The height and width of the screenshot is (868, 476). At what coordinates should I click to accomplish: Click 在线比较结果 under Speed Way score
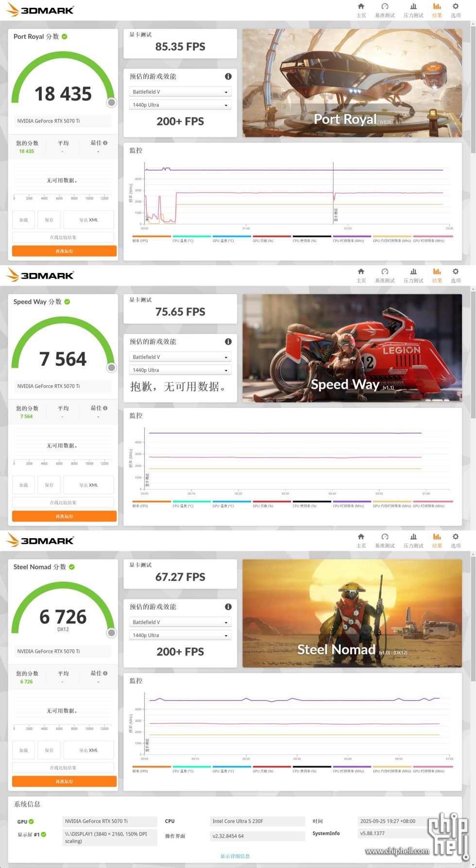pos(63,503)
